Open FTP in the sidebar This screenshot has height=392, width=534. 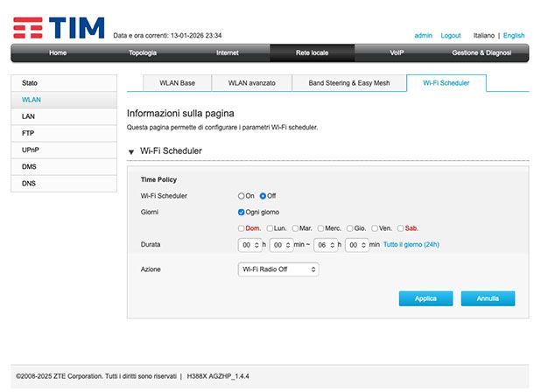[64, 133]
